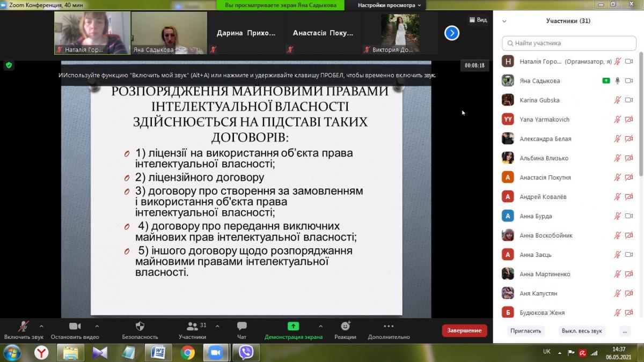Click video icon for Анна Бурда
The height and width of the screenshot is (362, 644).
(629, 216)
